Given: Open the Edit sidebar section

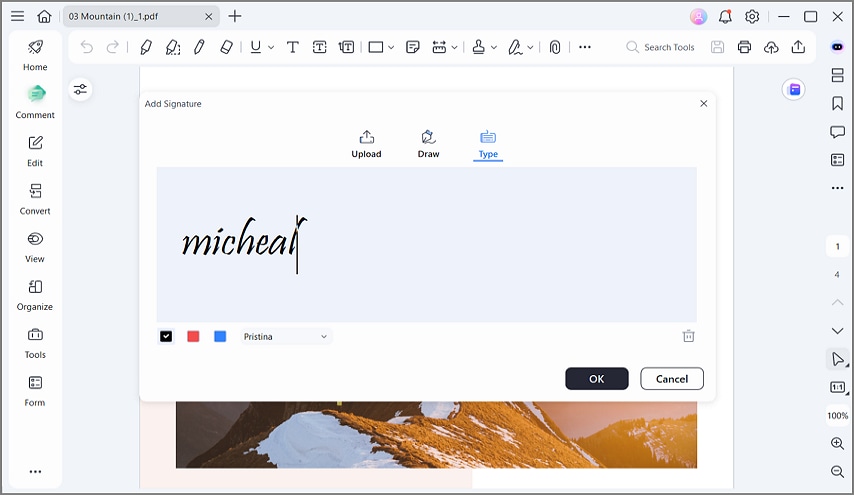Looking at the screenshot, I should (35, 151).
